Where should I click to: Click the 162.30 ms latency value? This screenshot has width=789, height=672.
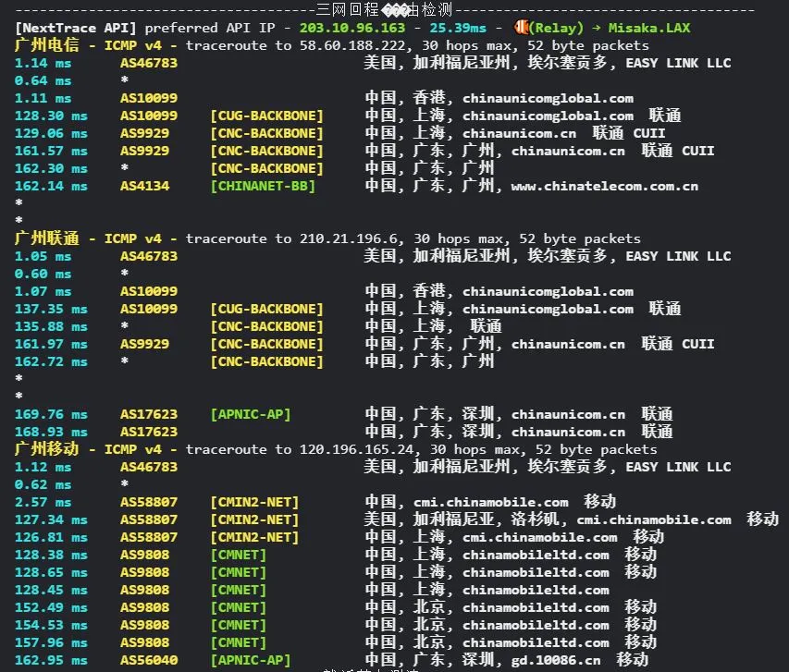click(x=51, y=168)
